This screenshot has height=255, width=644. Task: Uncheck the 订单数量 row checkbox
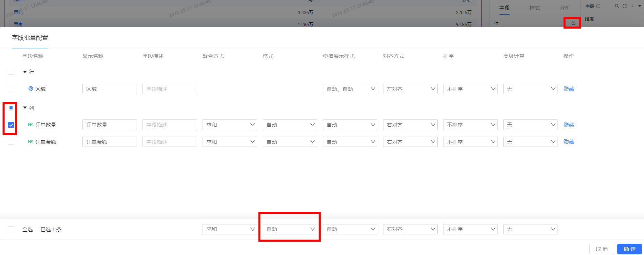tap(11, 125)
